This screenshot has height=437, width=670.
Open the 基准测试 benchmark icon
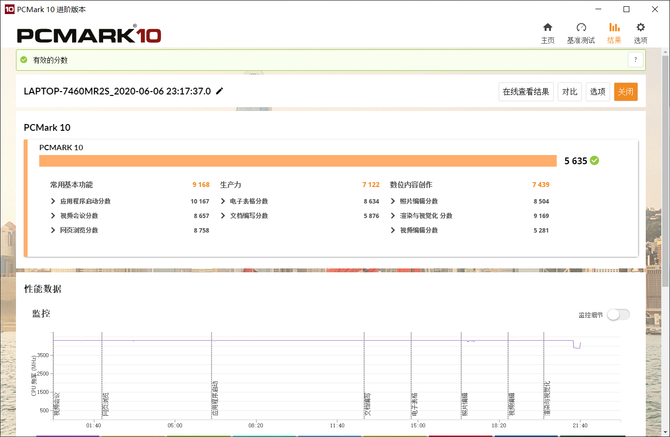coord(581,28)
